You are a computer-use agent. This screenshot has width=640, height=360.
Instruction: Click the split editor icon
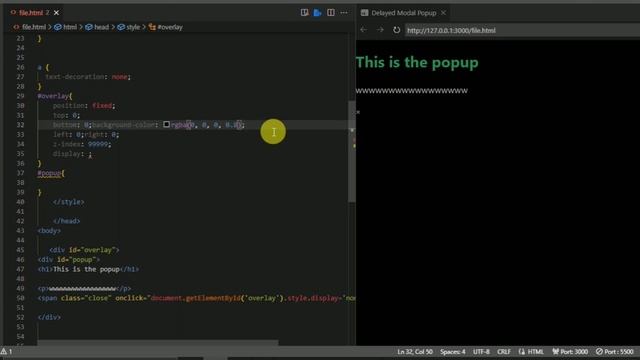point(331,13)
